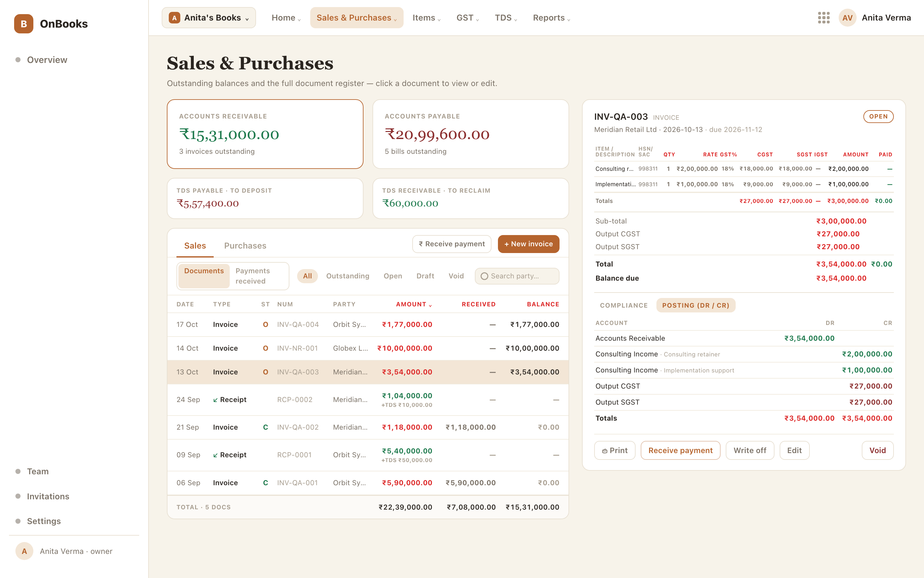Create a New invoice
Image resolution: width=924 pixels, height=578 pixels.
(x=528, y=244)
